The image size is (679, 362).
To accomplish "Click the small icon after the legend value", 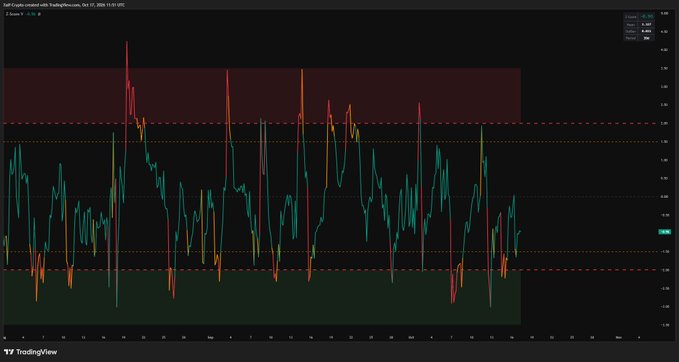I will coord(39,14).
